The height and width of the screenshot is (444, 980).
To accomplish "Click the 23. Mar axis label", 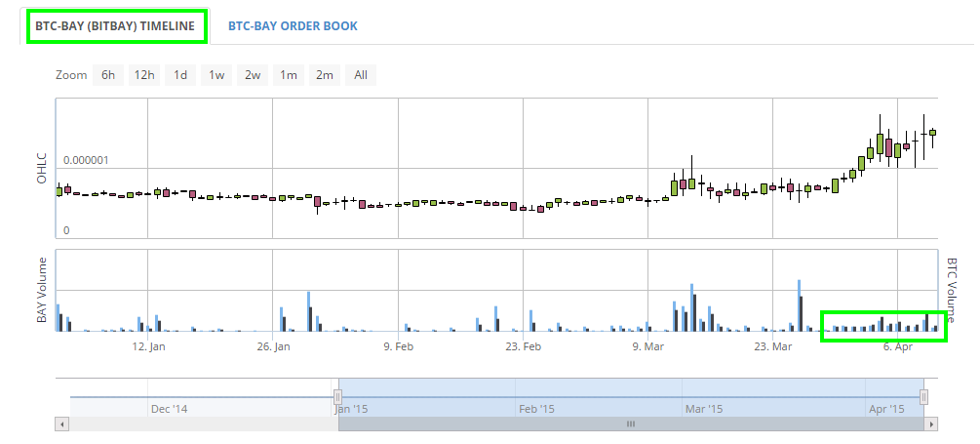I will coord(773,346).
